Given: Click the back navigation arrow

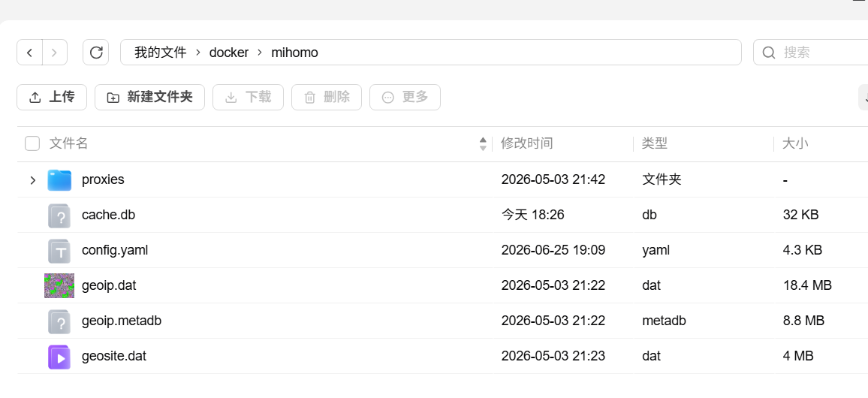Looking at the screenshot, I should point(30,53).
